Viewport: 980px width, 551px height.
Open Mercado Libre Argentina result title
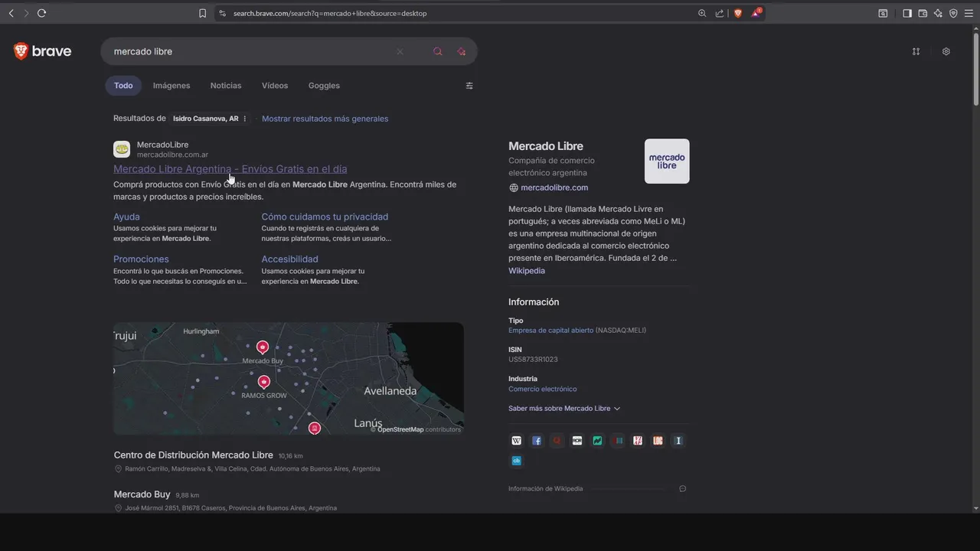click(230, 169)
